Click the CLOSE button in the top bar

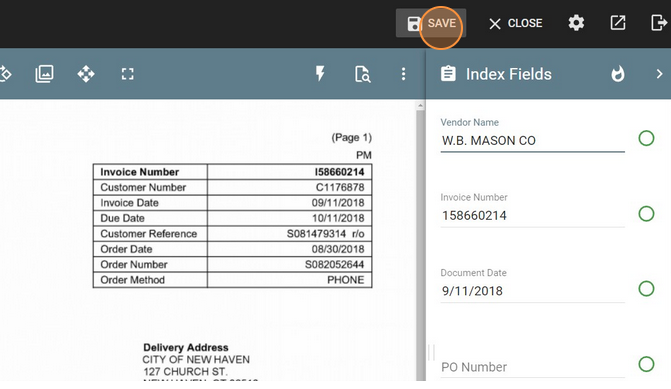coord(515,23)
